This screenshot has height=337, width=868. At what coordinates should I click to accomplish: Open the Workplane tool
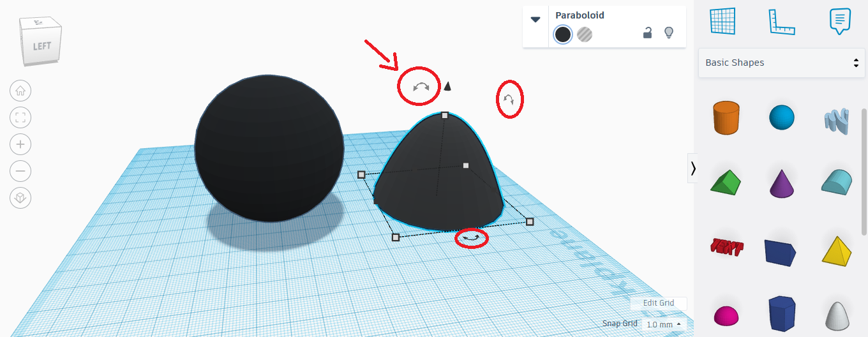(724, 20)
